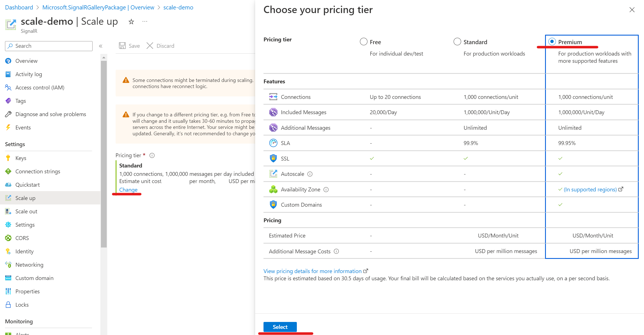644x335 pixels.
Task: Click the SLA feature icon
Action: (x=273, y=143)
